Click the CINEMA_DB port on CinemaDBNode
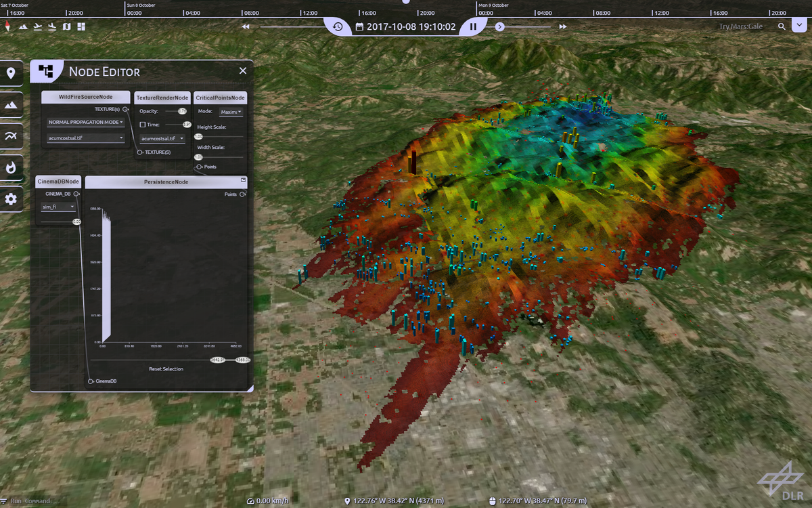The height and width of the screenshot is (508, 812). (x=74, y=193)
